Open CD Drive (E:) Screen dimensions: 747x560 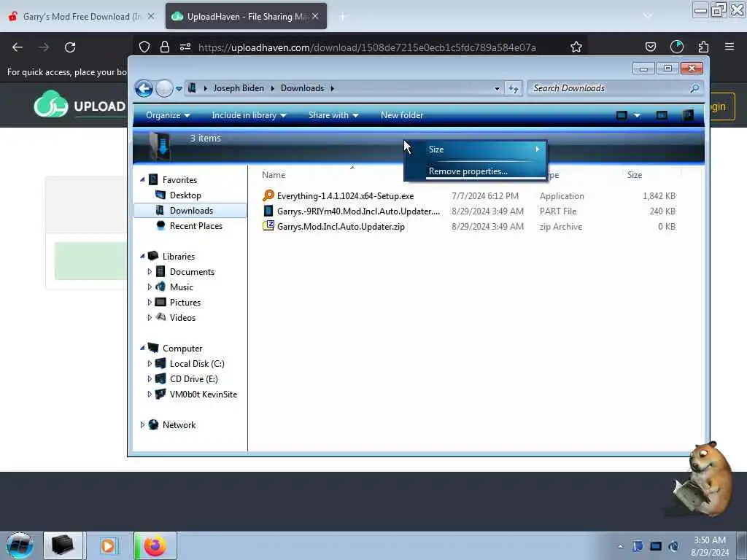(x=193, y=379)
